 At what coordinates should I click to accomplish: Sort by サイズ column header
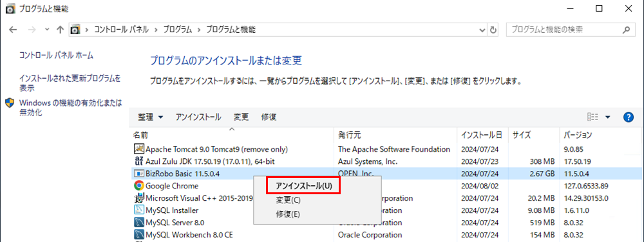click(534, 135)
